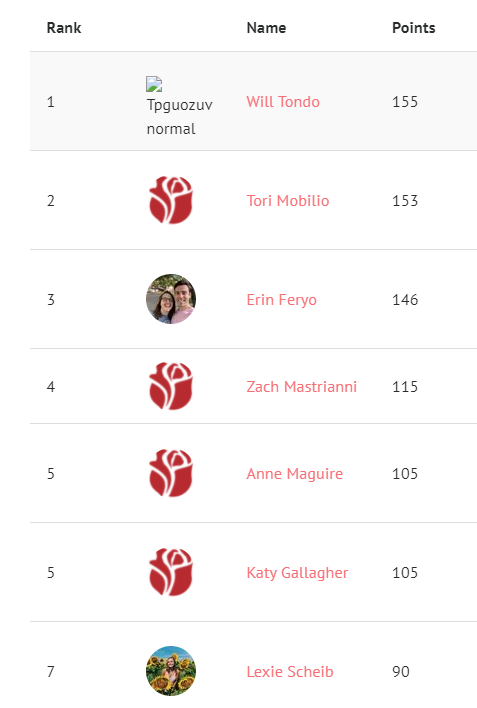Screen dimensions: 477x708
Task: Click the broken image icon beside Will Tondo
Action: pos(154,84)
